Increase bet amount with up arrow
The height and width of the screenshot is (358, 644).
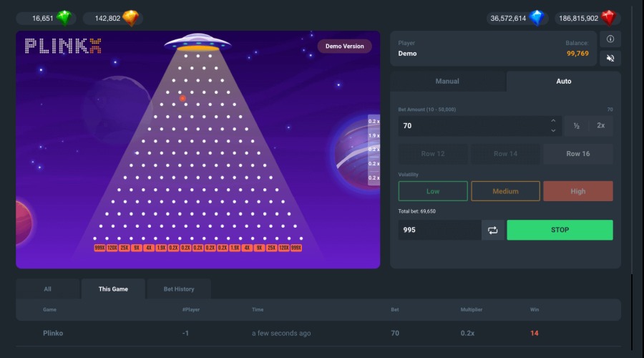[553, 121]
